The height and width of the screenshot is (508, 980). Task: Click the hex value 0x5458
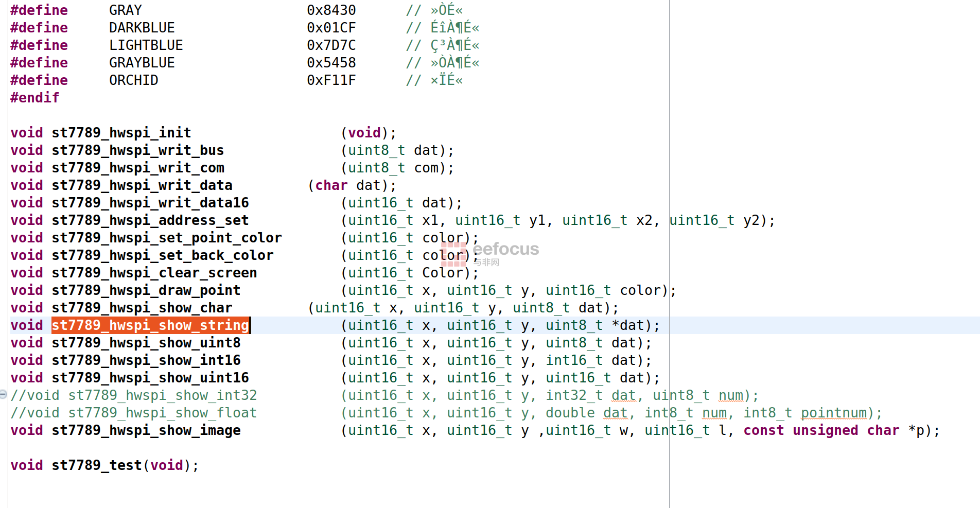pyautogui.click(x=331, y=63)
